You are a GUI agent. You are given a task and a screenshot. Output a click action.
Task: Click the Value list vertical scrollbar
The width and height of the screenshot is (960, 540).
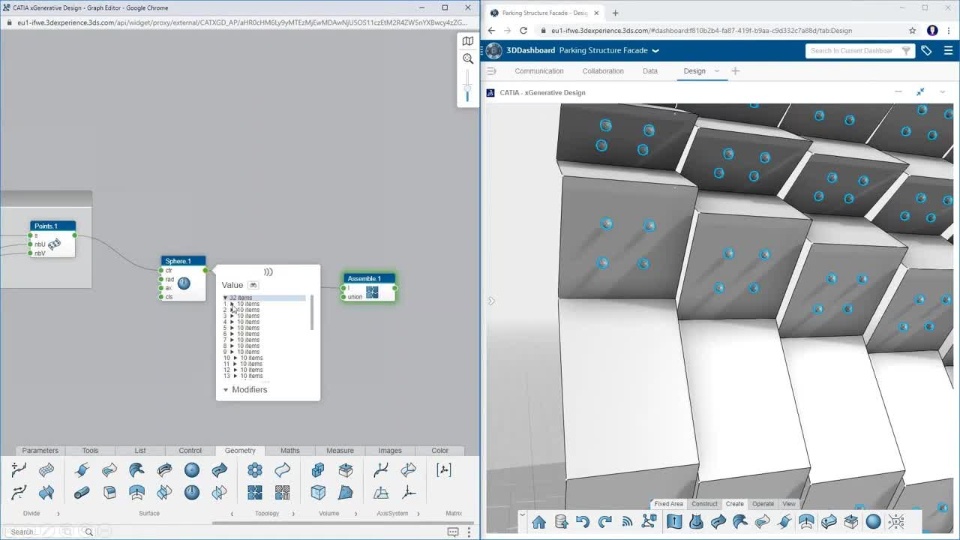coord(312,312)
